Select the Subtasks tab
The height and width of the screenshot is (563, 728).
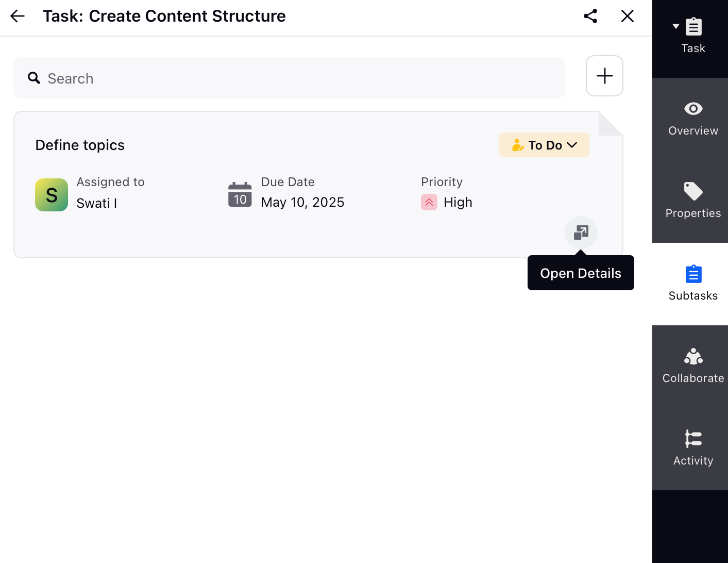[693, 284]
